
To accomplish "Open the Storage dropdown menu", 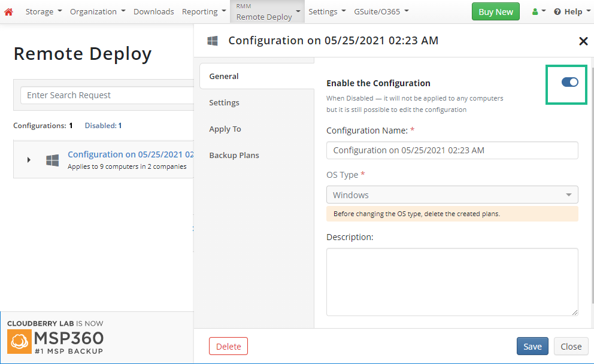I will 44,12.
